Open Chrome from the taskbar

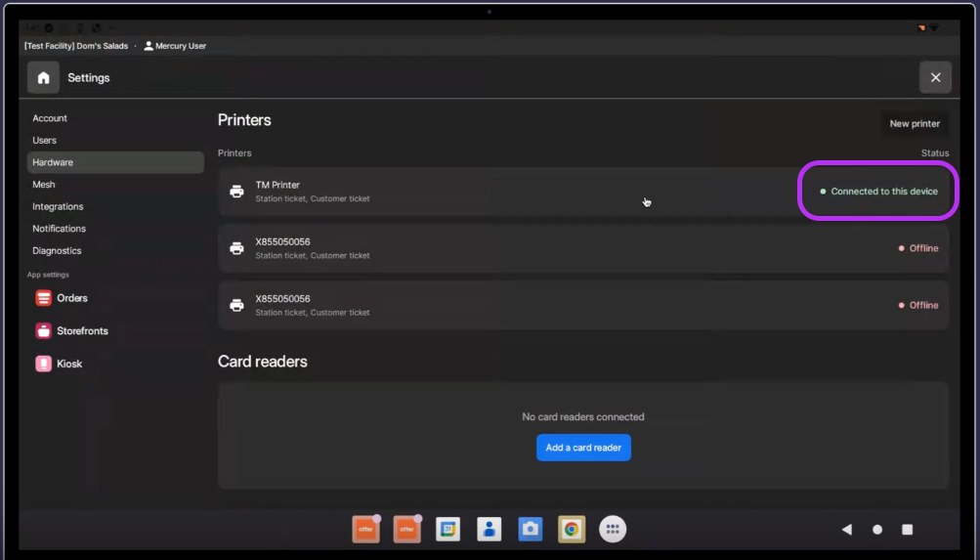pos(572,529)
